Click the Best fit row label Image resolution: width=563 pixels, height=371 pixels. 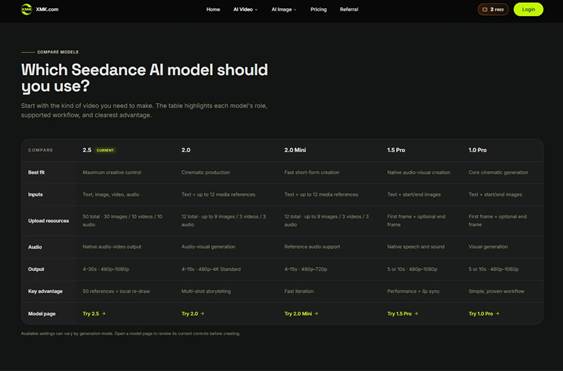point(36,172)
